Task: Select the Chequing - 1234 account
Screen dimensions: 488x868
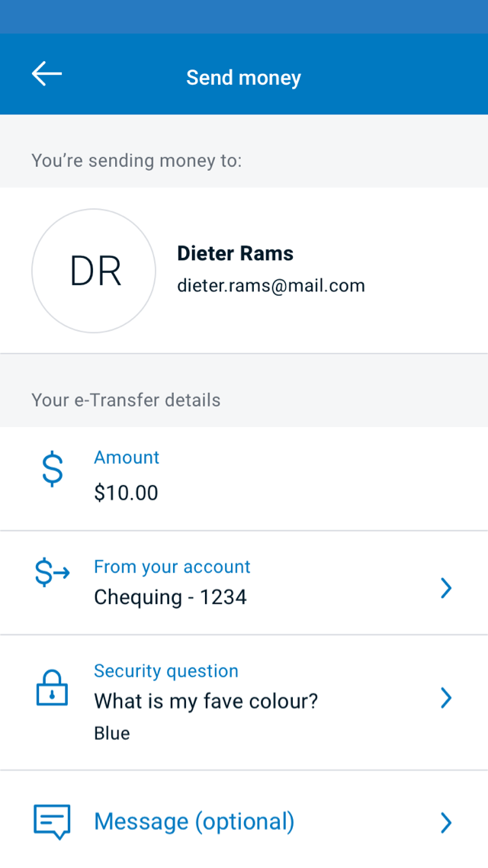Action: pos(170,596)
